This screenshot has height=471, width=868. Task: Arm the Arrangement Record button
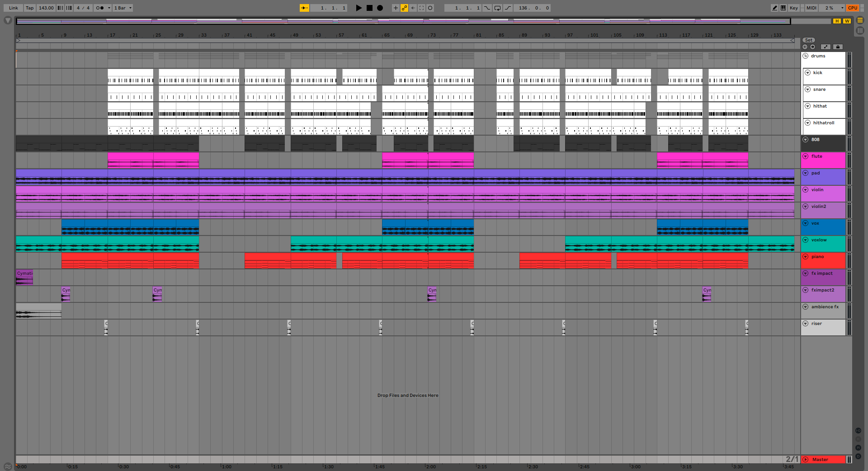point(380,8)
